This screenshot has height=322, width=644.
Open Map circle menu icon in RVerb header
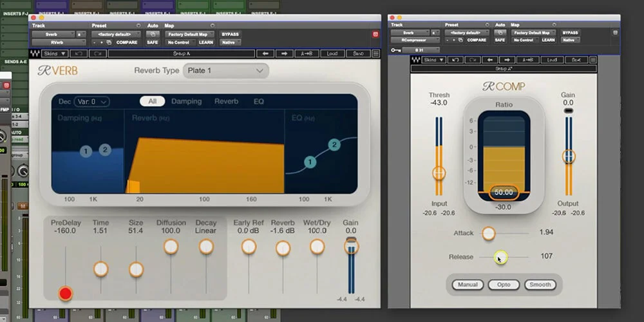(x=212, y=26)
